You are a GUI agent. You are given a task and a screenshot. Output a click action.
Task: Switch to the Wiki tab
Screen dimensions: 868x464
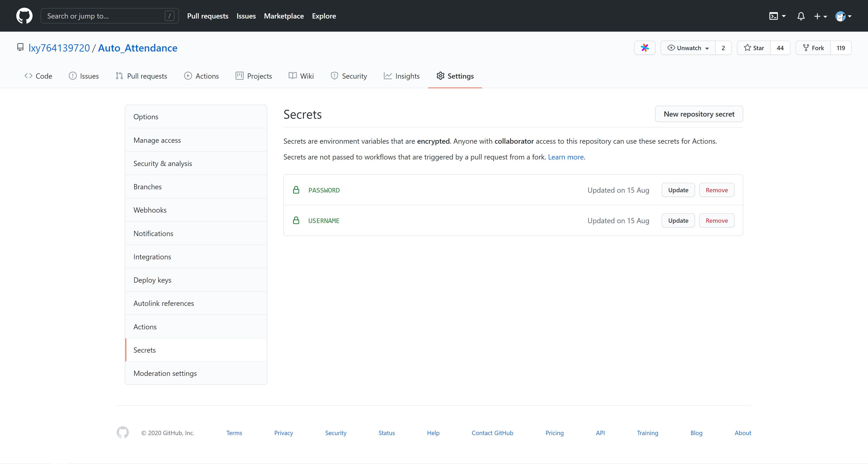301,76
